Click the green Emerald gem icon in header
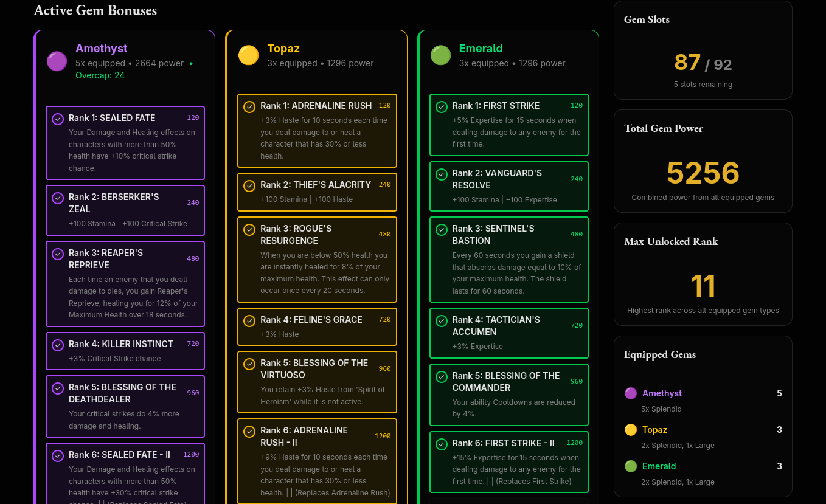826x504 pixels. tap(440, 55)
